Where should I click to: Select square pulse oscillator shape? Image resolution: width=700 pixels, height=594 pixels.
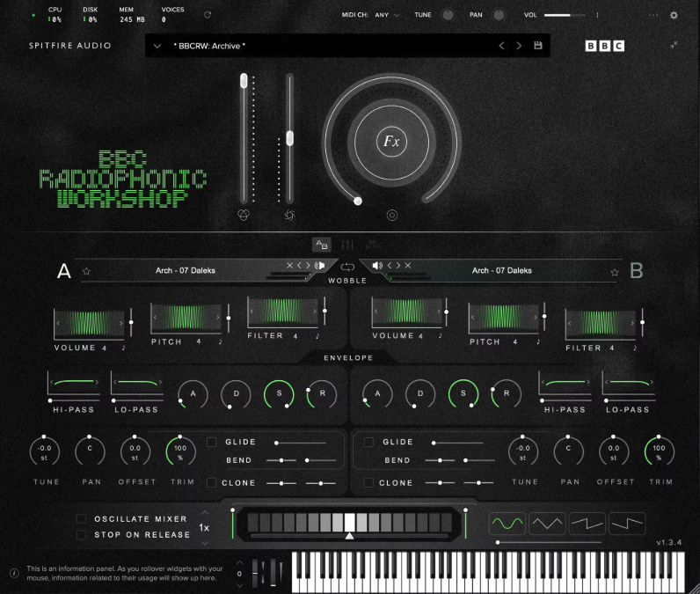(x=627, y=524)
